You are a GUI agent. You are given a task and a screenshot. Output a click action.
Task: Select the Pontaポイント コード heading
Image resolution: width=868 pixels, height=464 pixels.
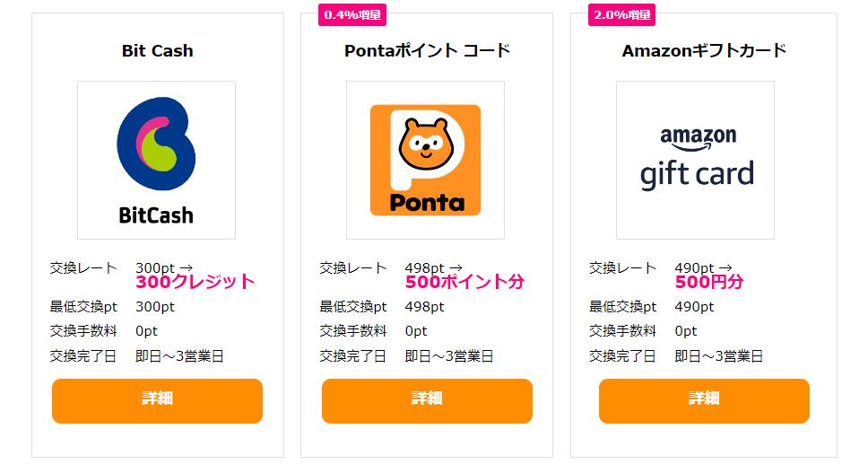pos(427,51)
